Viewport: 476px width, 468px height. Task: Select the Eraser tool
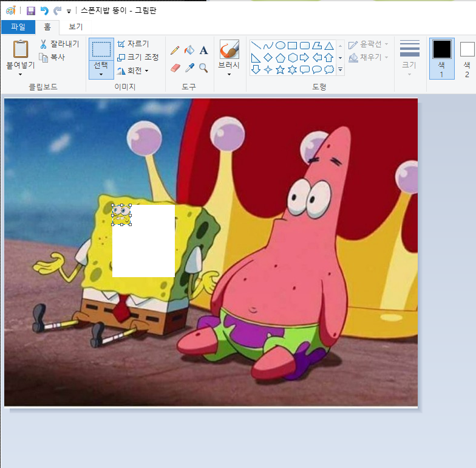tap(175, 68)
